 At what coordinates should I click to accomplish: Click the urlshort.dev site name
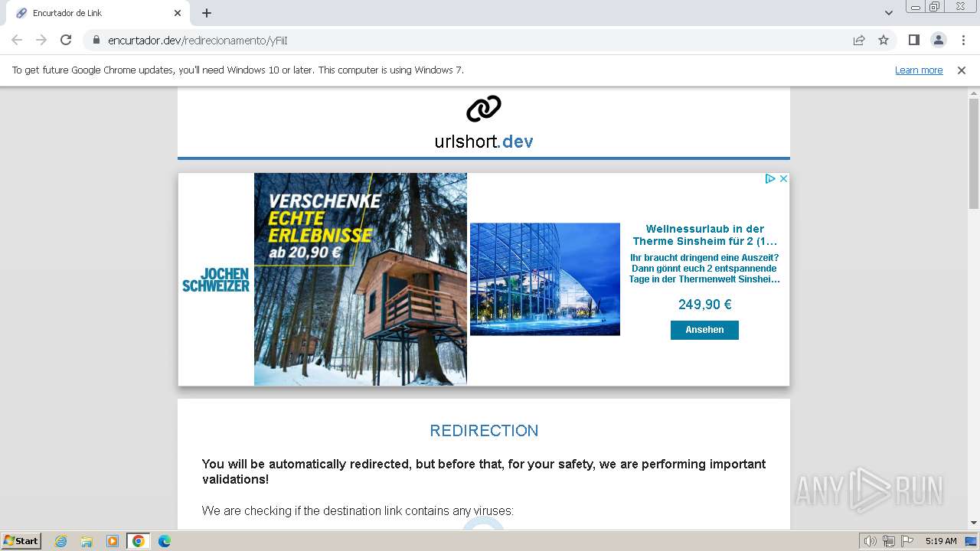(484, 142)
